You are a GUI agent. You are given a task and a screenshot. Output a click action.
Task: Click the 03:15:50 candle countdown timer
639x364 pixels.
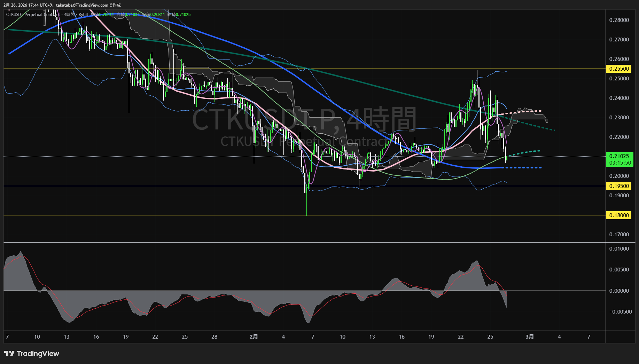click(620, 163)
